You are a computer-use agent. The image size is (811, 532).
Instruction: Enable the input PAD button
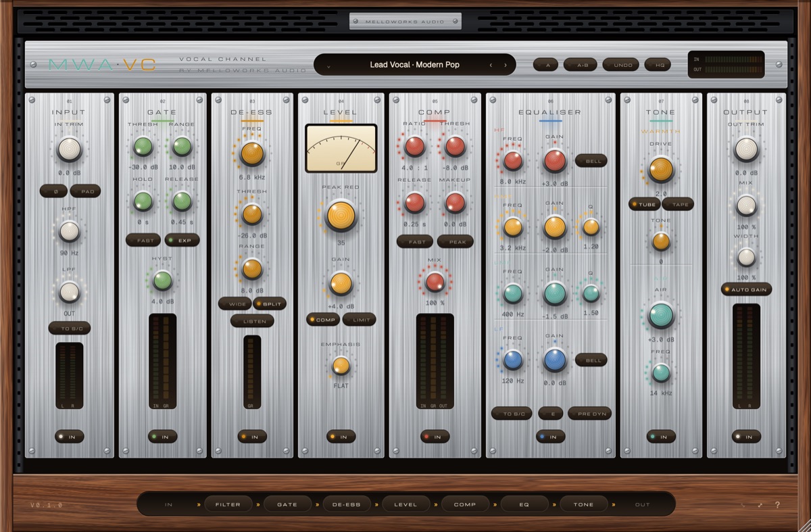click(x=85, y=191)
